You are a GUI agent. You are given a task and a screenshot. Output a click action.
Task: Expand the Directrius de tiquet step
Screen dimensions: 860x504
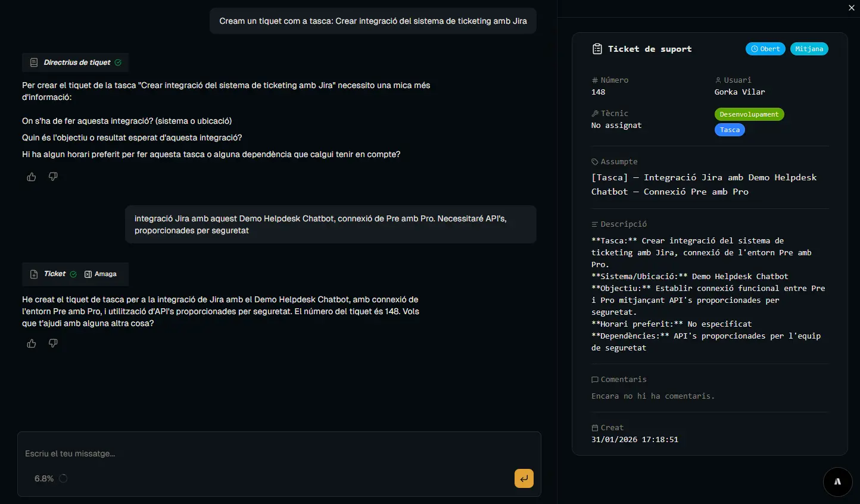76,62
